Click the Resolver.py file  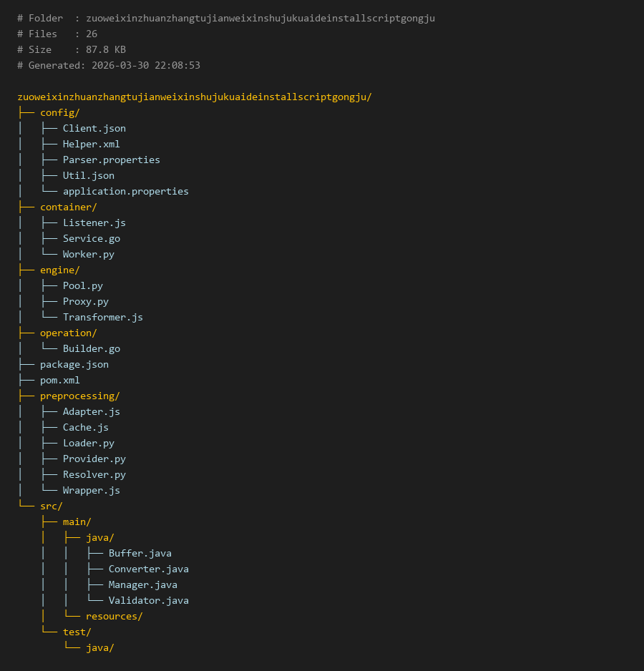coord(94,475)
